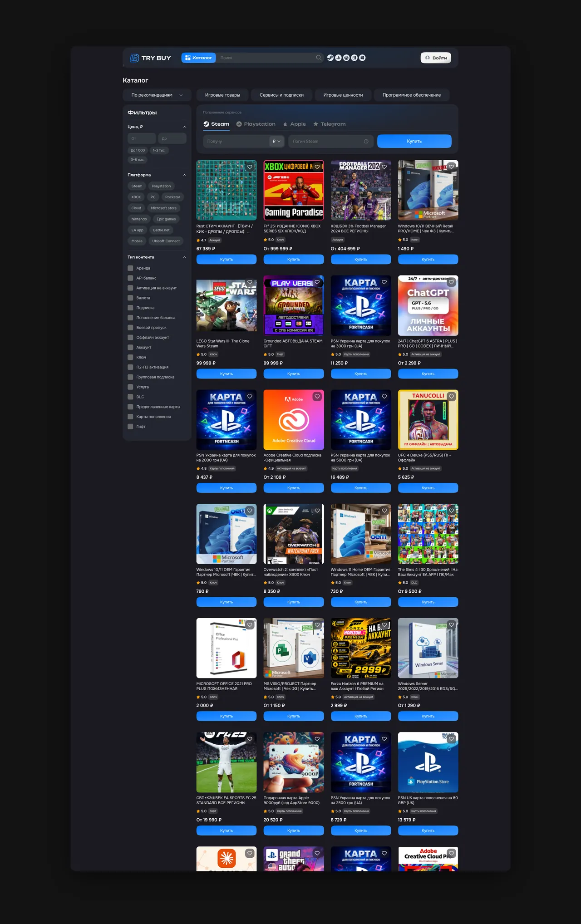Image resolution: width=581 pixels, height=924 pixels.
Task: Tick the Гифт checkbox
Action: 130,427
